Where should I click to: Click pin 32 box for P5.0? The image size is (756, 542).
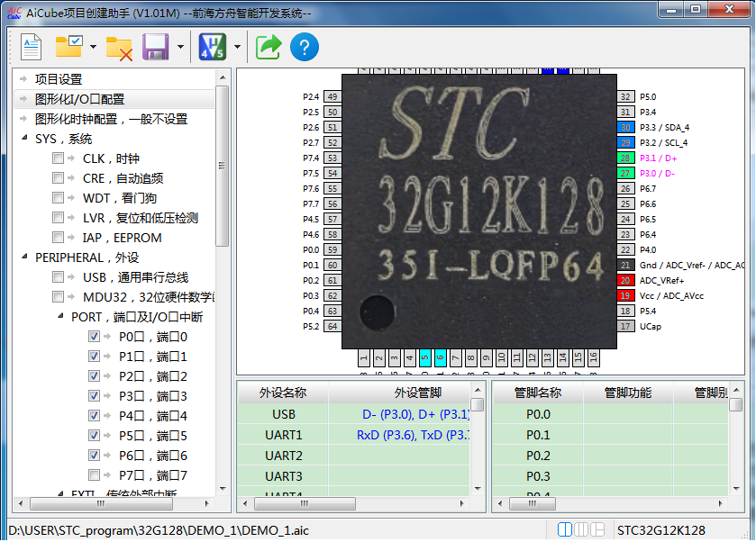click(625, 97)
